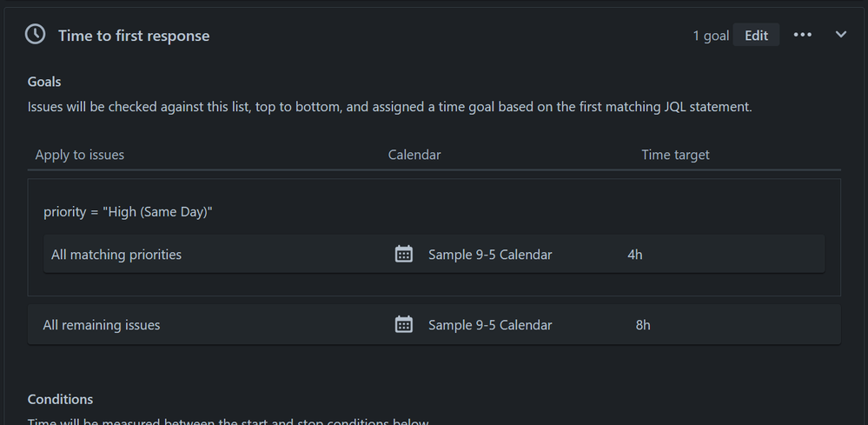
Task: Click the Time target column header
Action: 675,155
